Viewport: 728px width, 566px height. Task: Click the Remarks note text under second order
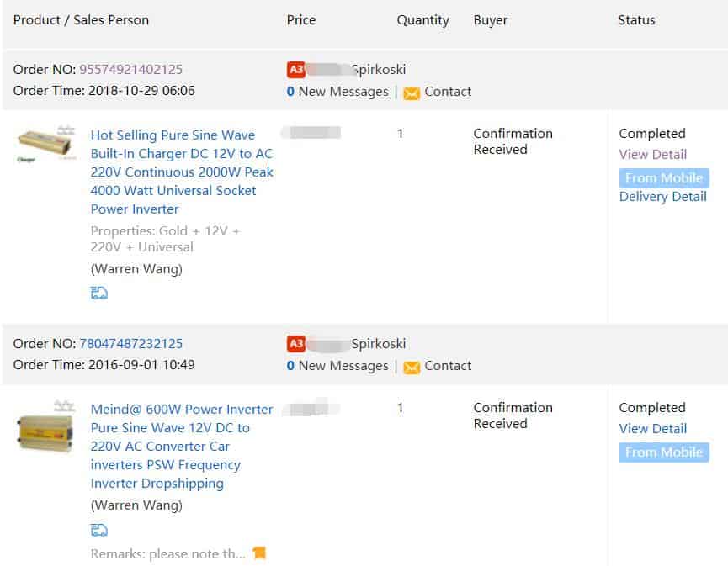click(x=168, y=554)
